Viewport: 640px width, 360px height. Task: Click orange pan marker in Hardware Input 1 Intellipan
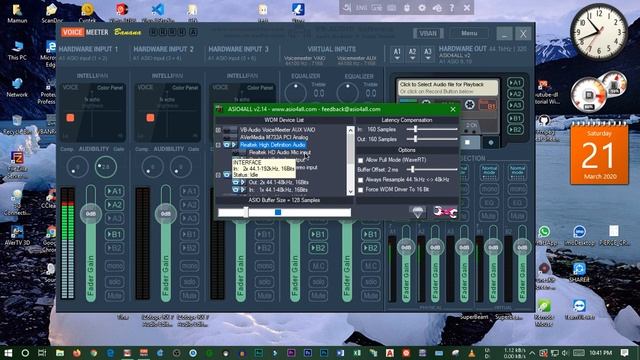(70, 118)
